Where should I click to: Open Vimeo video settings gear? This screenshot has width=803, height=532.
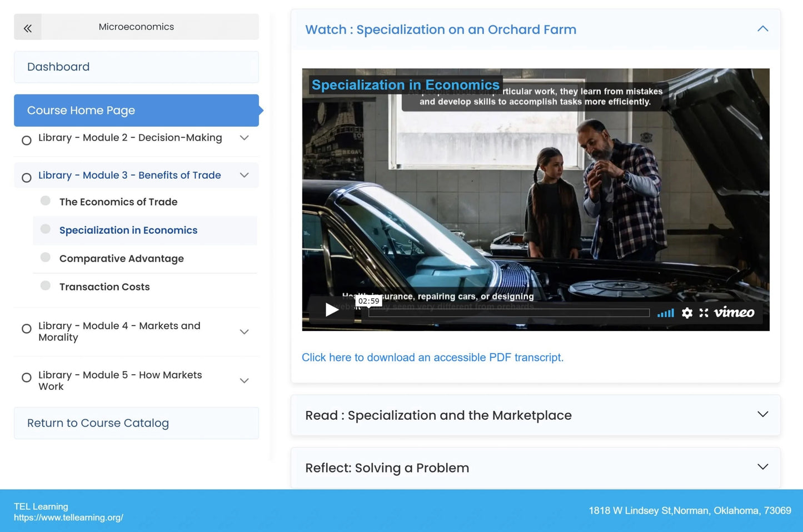pos(687,313)
